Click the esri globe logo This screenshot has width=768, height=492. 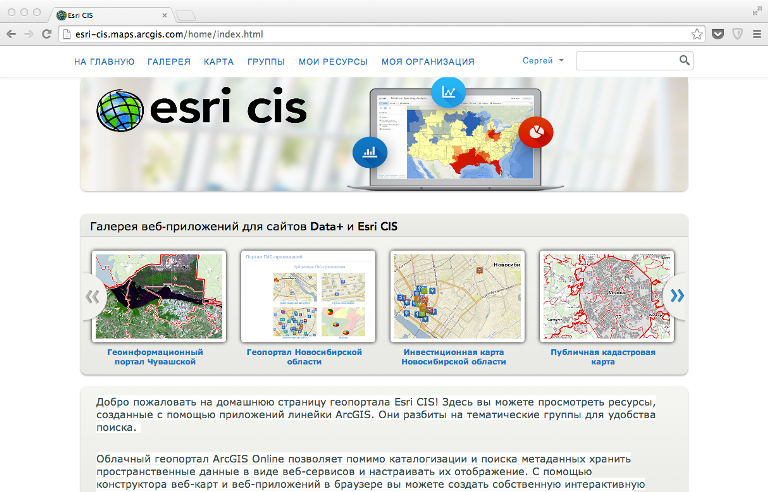pos(120,111)
